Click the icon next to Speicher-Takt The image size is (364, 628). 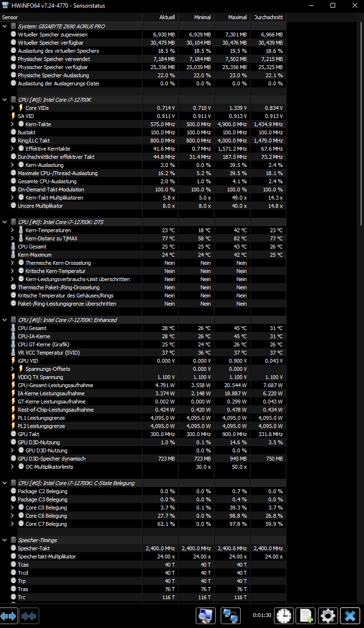point(13,548)
